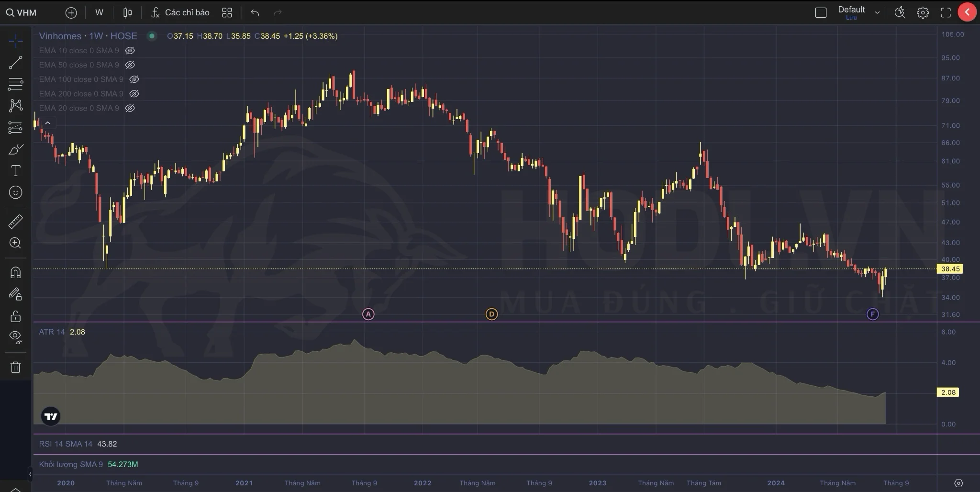Toggle drawing toolbar side arrow
The image size is (980, 492).
[x=30, y=474]
